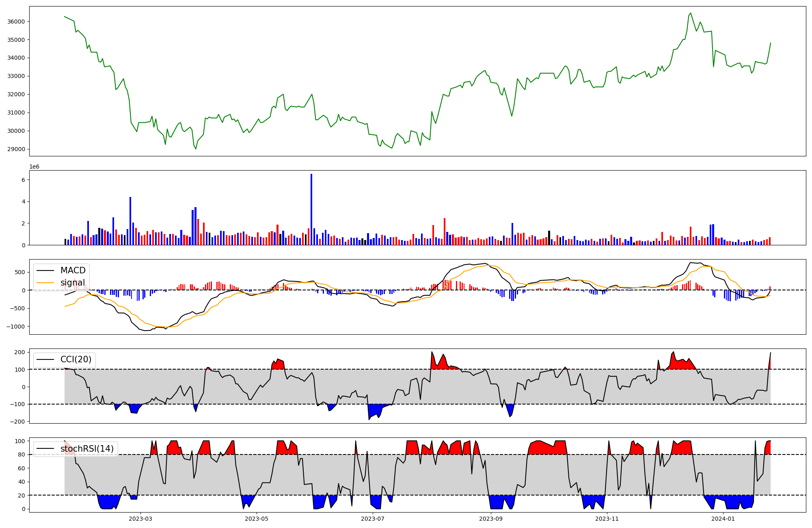
Task: Click the 2023-05 x-axis date label
Action: coord(257,519)
